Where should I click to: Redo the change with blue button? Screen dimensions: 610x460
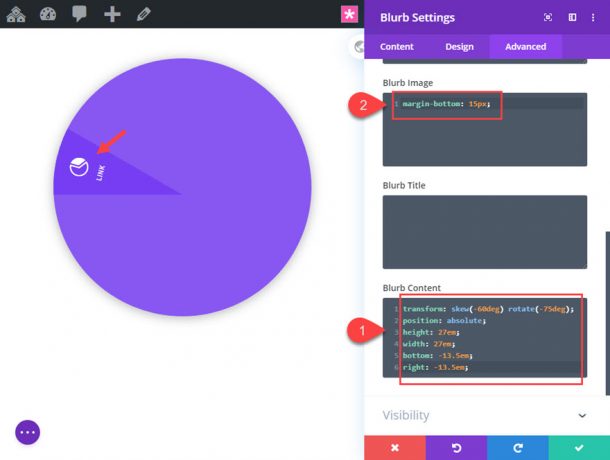[517, 447]
